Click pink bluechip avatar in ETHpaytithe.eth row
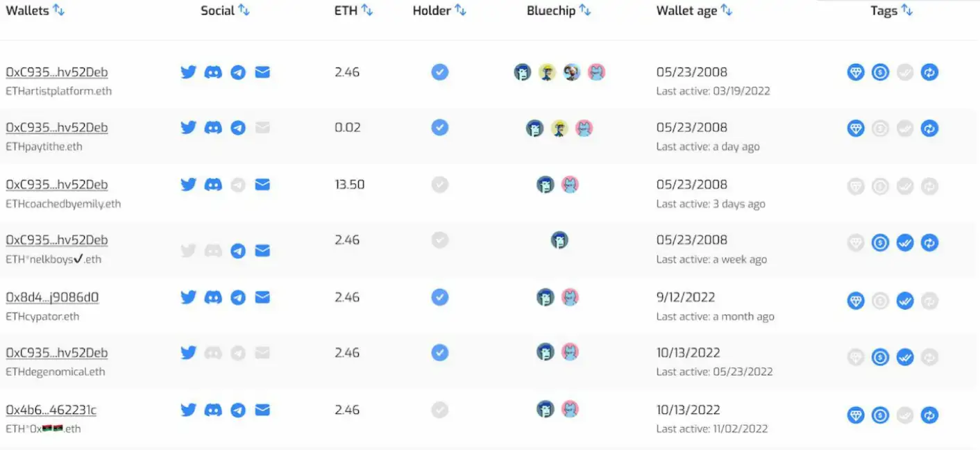Image resolution: width=980 pixels, height=450 pixels. click(x=584, y=128)
